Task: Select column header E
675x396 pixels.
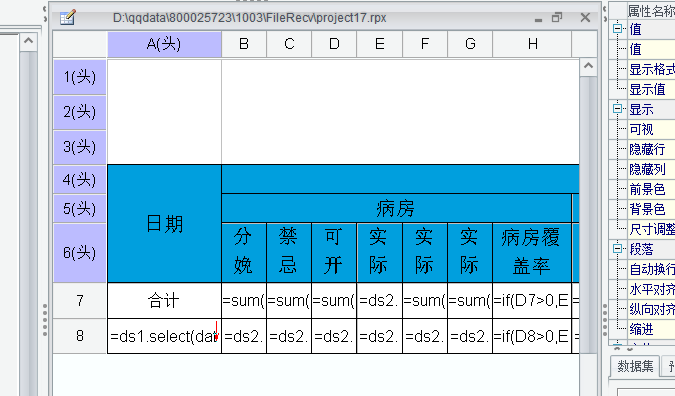Action: pyautogui.click(x=380, y=44)
